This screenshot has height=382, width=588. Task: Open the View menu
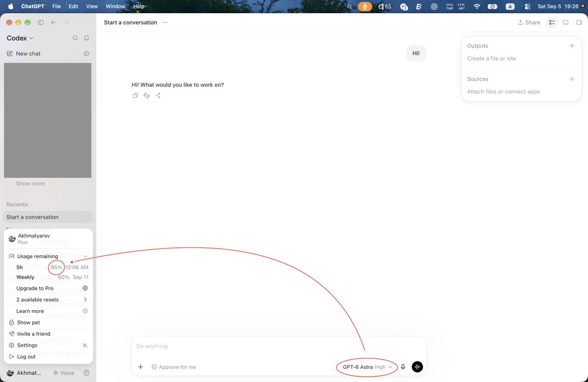(92, 6)
